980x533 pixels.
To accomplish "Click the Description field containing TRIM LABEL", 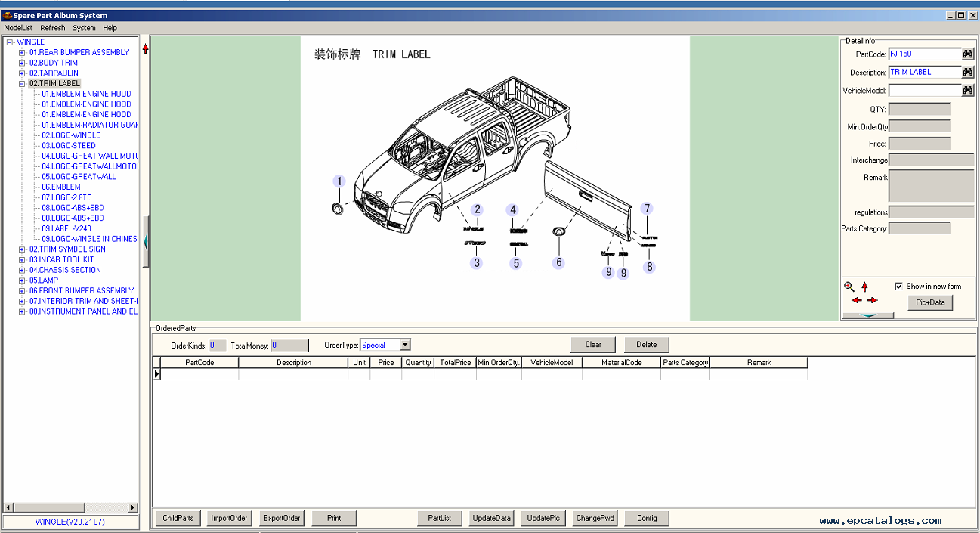I will pyautogui.click(x=925, y=72).
